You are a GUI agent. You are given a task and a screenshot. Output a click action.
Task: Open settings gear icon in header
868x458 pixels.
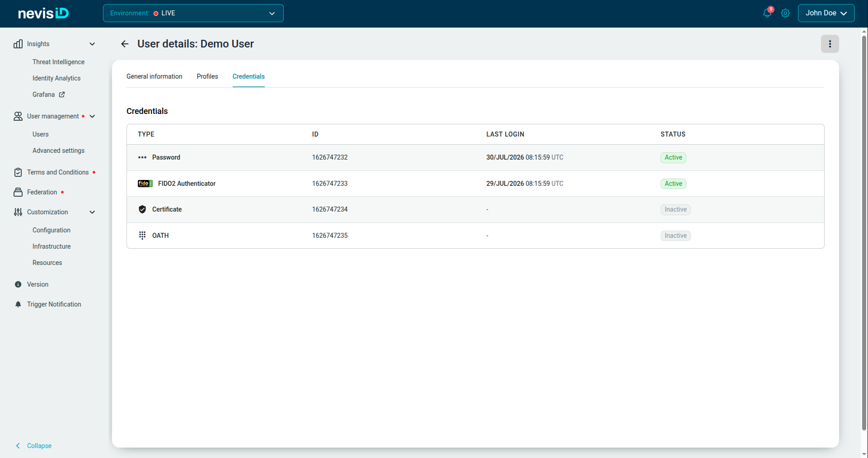pyautogui.click(x=785, y=13)
